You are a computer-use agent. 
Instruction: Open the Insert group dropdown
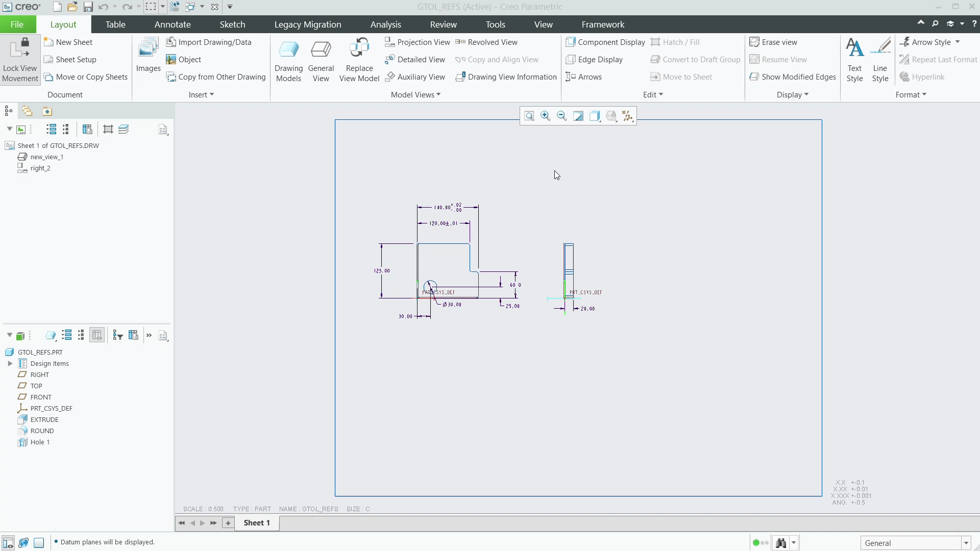201,95
